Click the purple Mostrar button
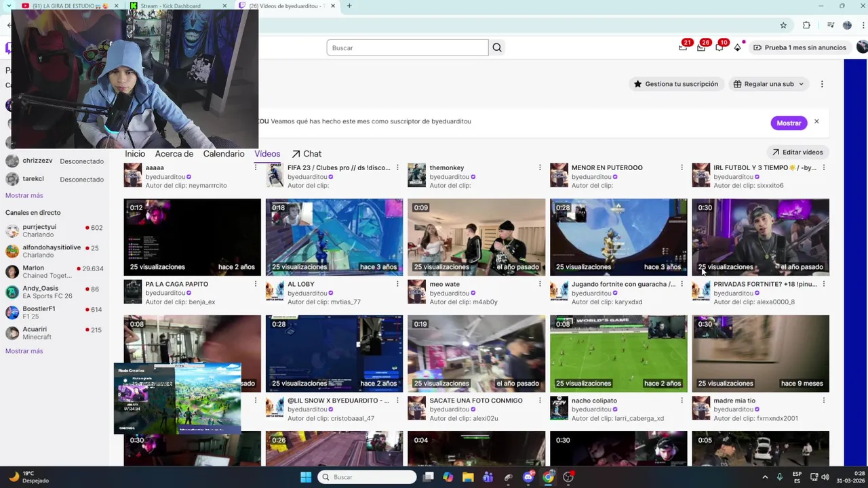 tap(789, 123)
